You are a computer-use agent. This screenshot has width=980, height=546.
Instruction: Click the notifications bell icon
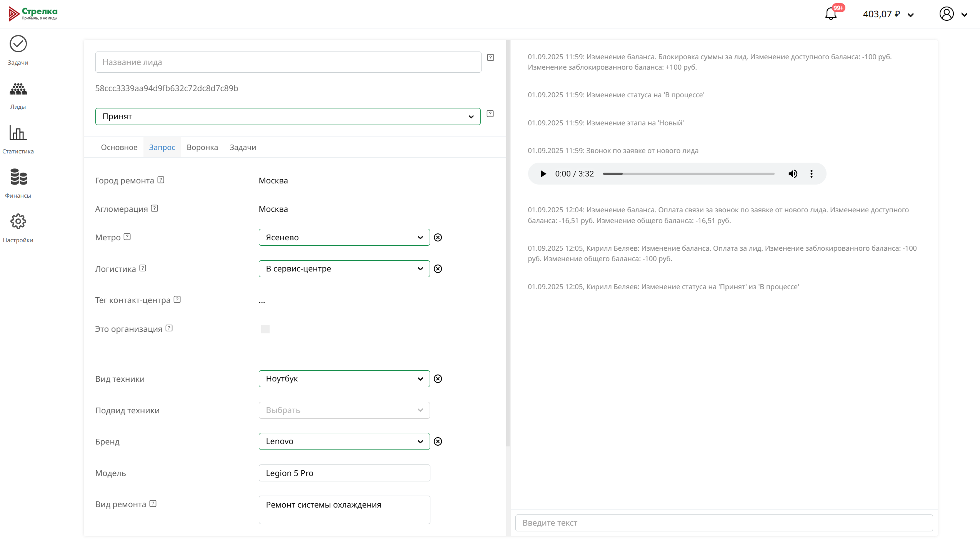[831, 14]
